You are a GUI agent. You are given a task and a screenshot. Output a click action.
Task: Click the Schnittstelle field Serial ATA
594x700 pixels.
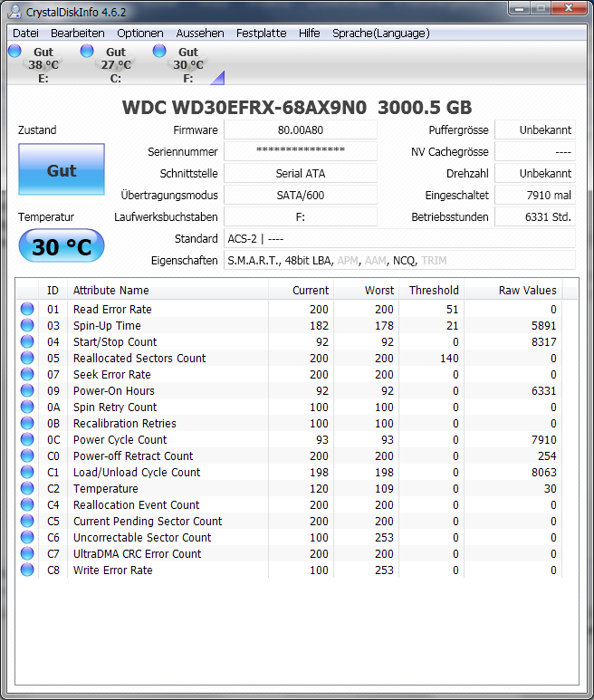click(x=301, y=173)
